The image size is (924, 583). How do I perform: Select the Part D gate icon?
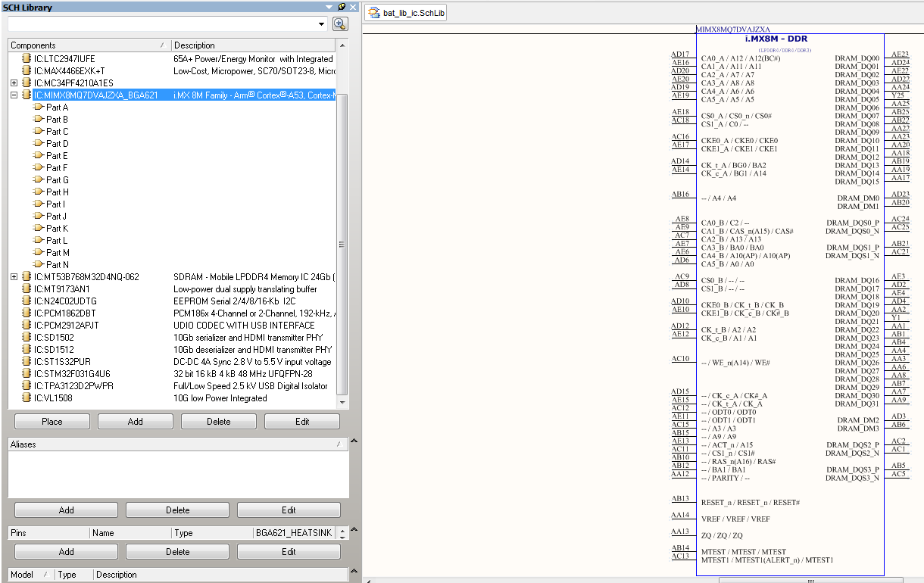39,144
